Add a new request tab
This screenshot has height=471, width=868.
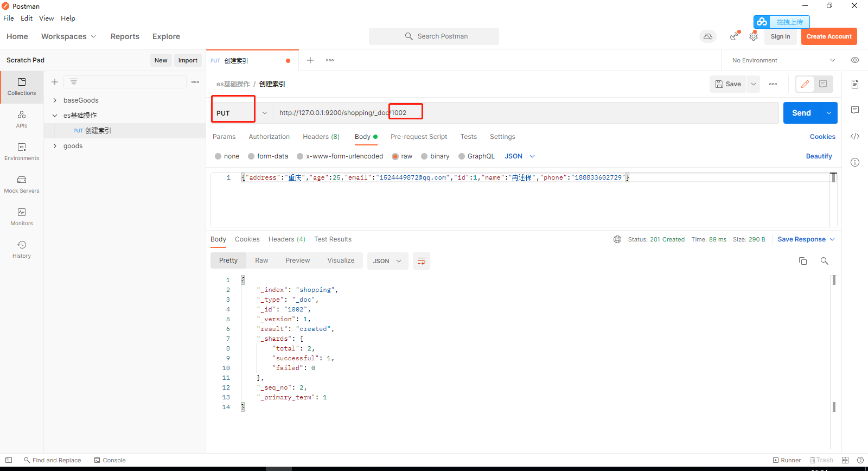coord(310,60)
